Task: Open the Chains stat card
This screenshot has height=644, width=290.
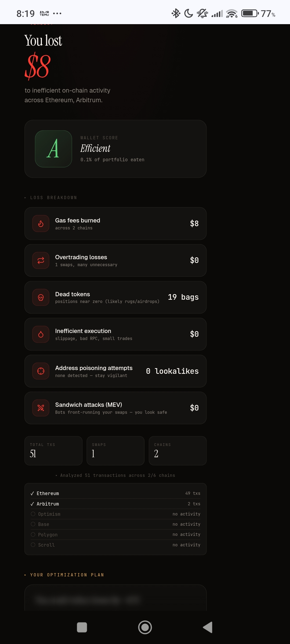Action: (177, 451)
